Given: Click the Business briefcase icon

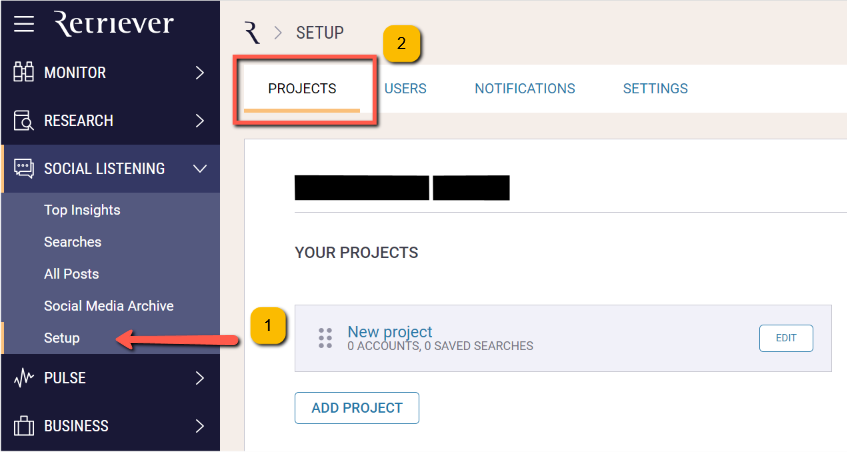Looking at the screenshot, I should pyautogui.click(x=24, y=426).
